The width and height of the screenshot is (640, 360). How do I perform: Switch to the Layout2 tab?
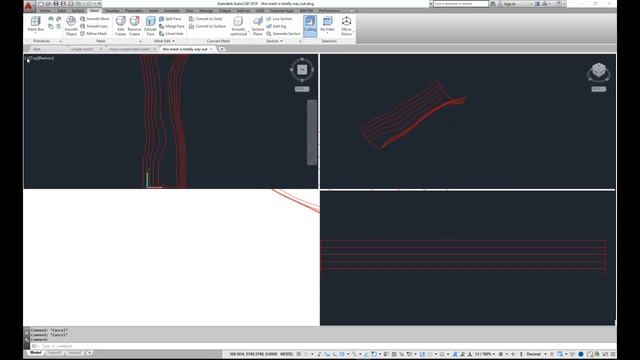74,353
